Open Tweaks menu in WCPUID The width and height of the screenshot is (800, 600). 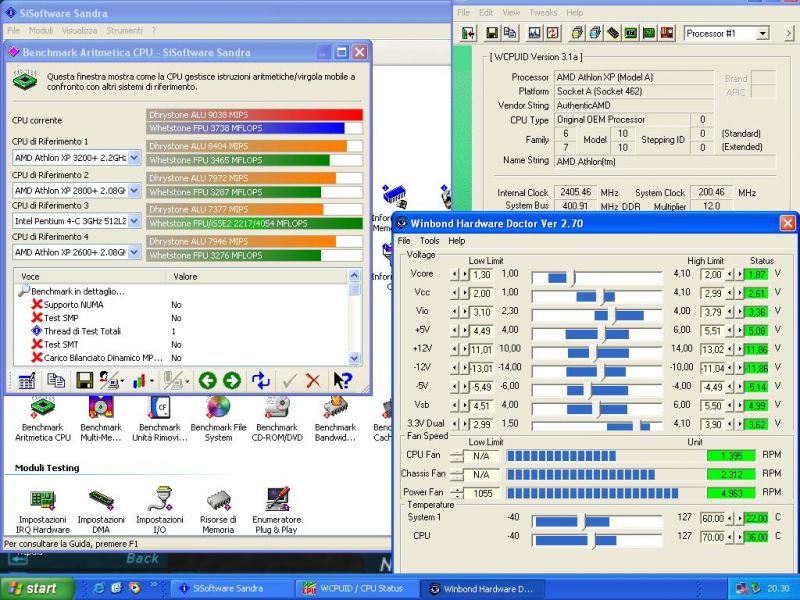pyautogui.click(x=542, y=12)
